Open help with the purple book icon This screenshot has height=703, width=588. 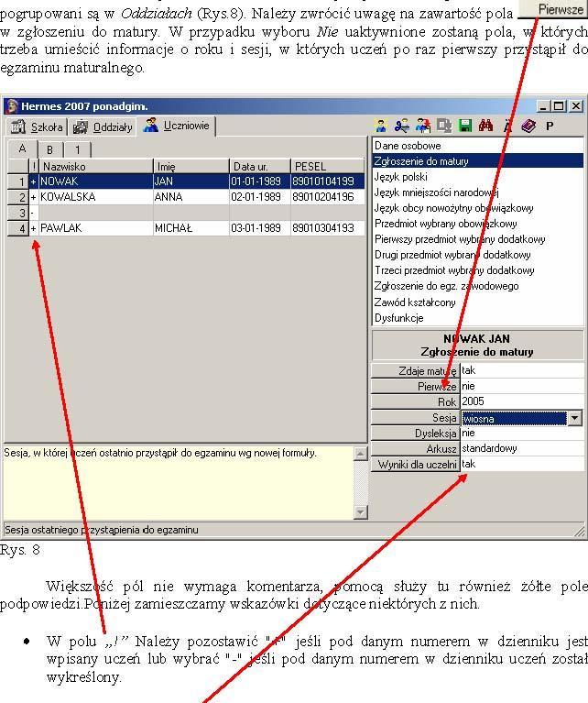[528, 126]
